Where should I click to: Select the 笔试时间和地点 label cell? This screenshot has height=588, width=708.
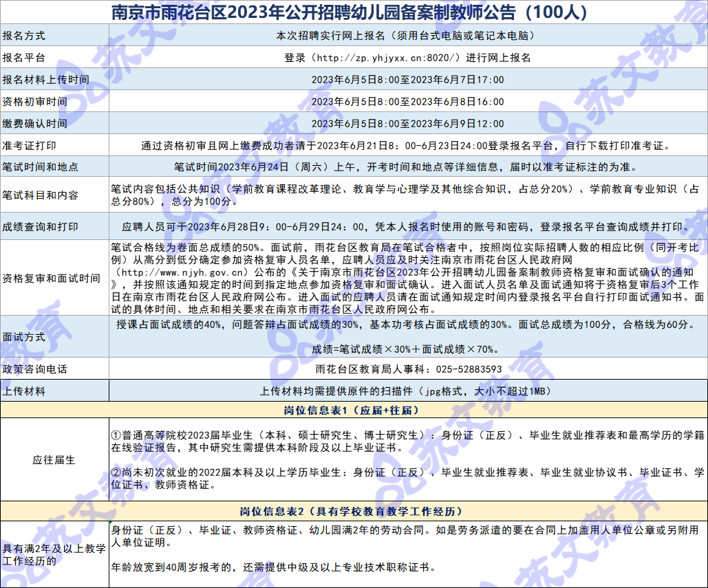click(54, 166)
